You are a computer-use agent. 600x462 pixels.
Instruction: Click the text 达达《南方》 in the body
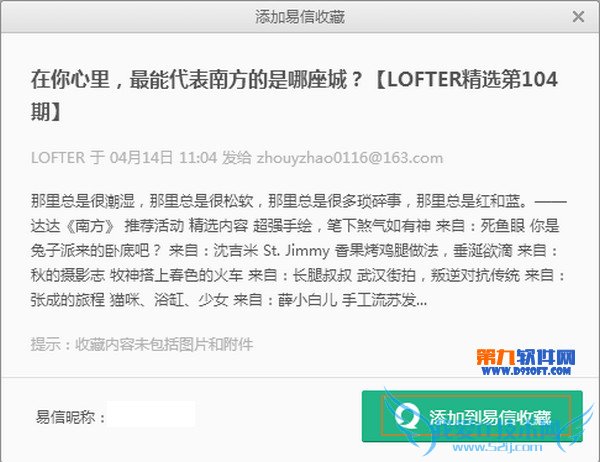[x=72, y=225]
